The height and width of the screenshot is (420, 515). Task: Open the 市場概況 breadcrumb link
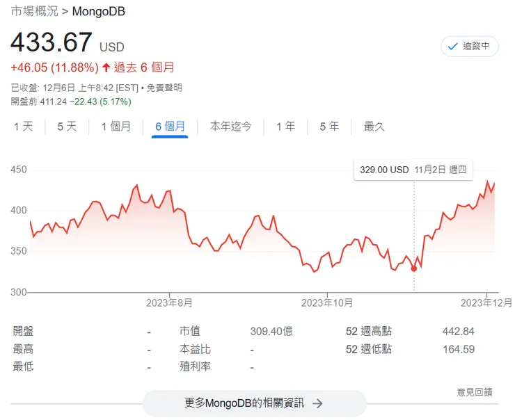click(34, 11)
